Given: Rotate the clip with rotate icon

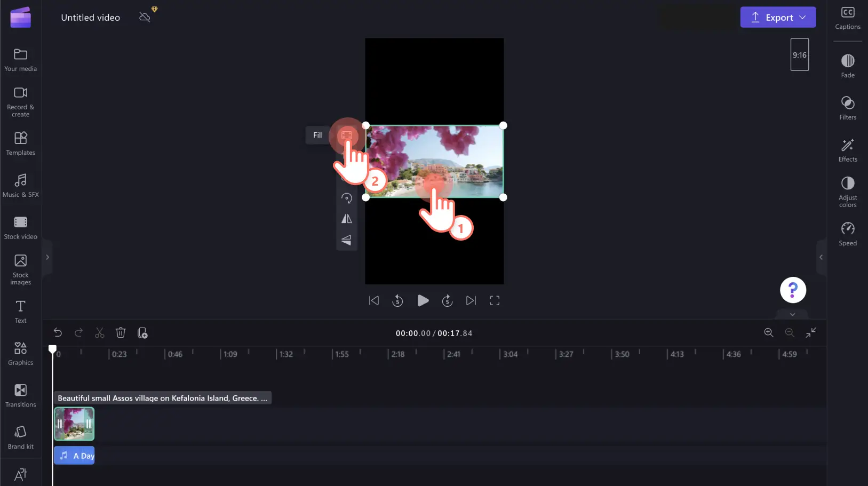Looking at the screenshot, I should tap(347, 198).
